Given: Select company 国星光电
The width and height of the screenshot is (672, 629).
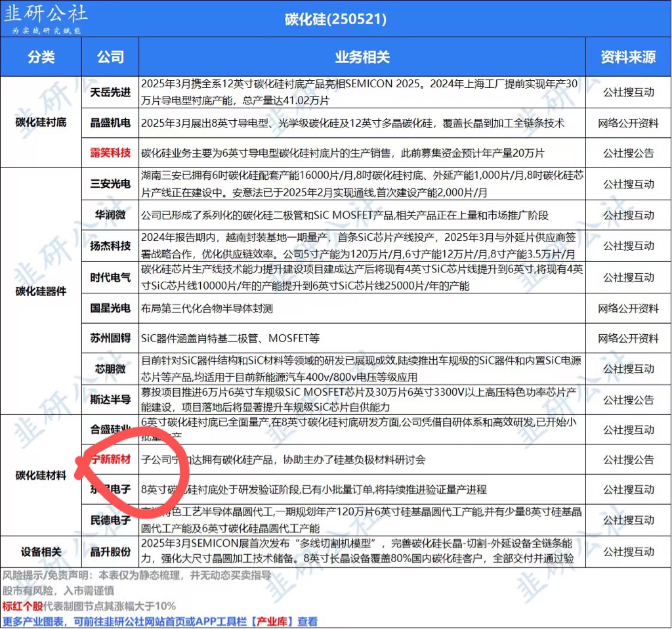Looking at the screenshot, I should (110, 309).
